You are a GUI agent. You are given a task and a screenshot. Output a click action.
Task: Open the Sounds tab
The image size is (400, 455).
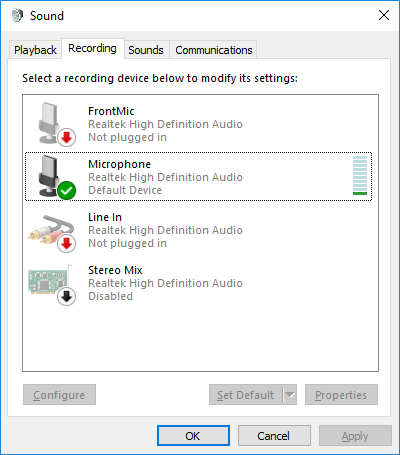tap(146, 50)
